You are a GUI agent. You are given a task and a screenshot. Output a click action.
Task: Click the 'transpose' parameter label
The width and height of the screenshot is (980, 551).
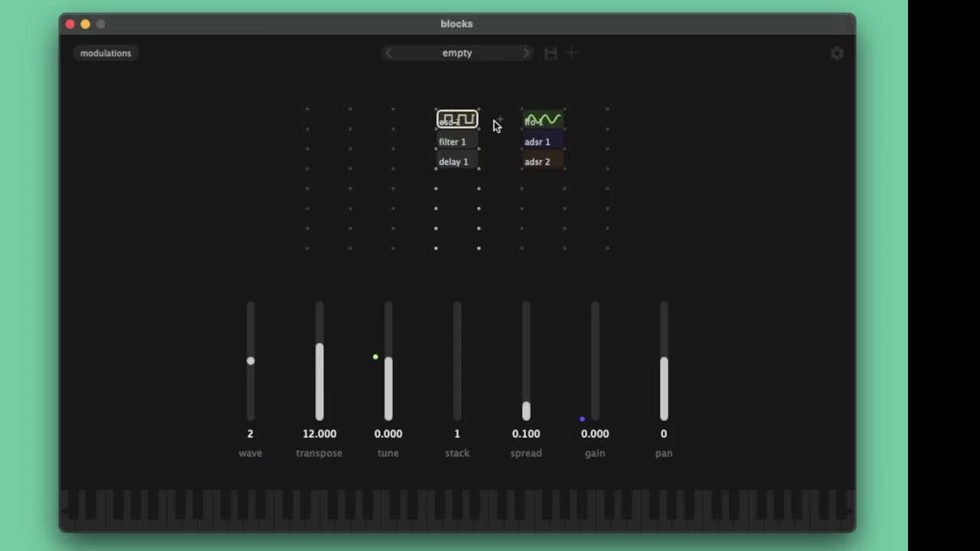point(319,453)
